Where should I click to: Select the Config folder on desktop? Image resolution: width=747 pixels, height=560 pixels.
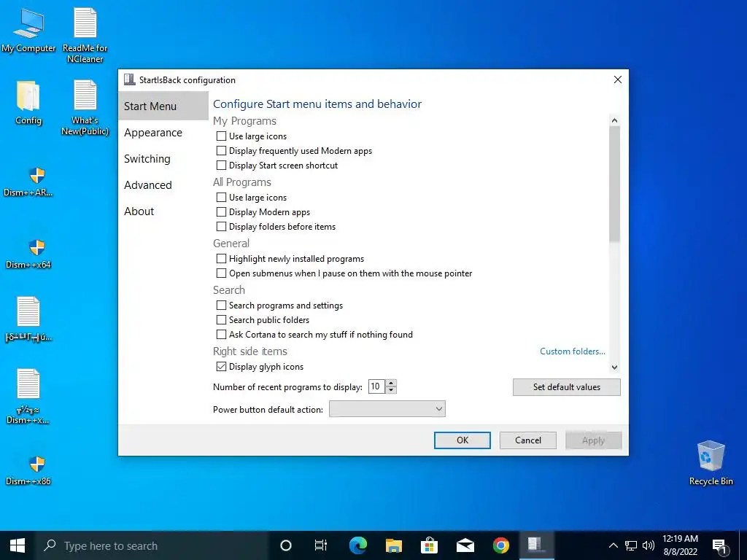point(28,103)
